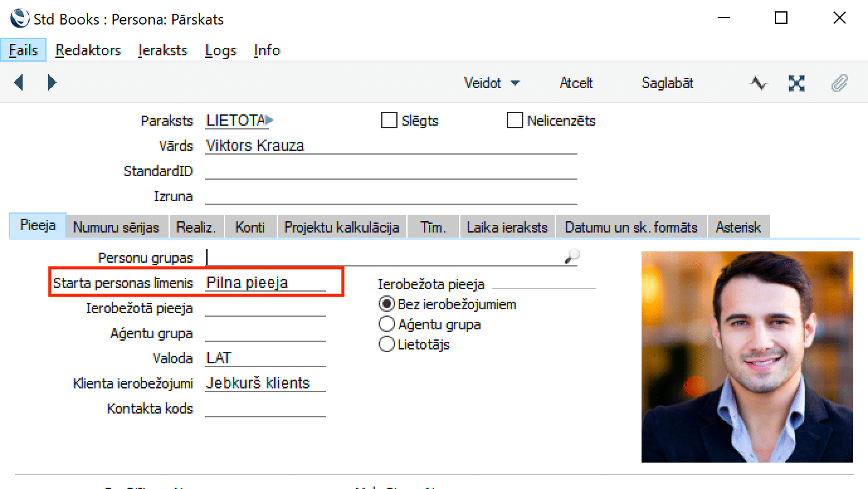Open Klienta ierobežojumi options field

[265, 383]
